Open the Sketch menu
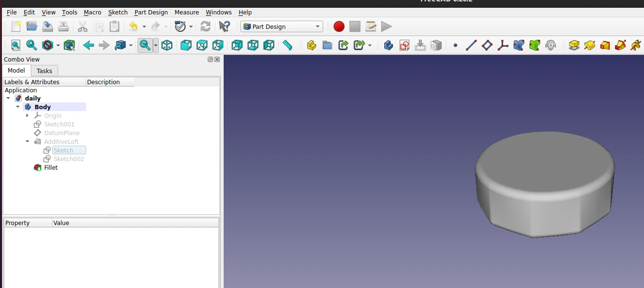Screen dimensions: 644x288 118,12
